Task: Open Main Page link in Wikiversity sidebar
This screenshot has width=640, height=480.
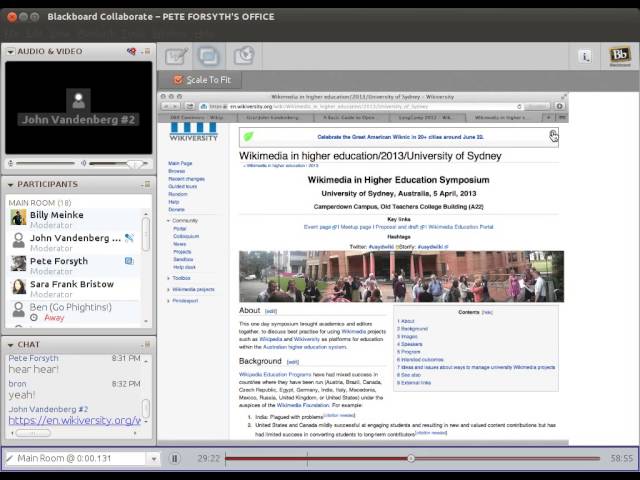Action: pyautogui.click(x=180, y=163)
